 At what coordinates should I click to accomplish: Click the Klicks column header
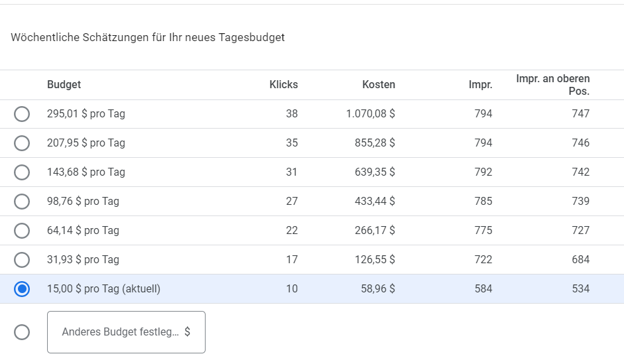283,84
